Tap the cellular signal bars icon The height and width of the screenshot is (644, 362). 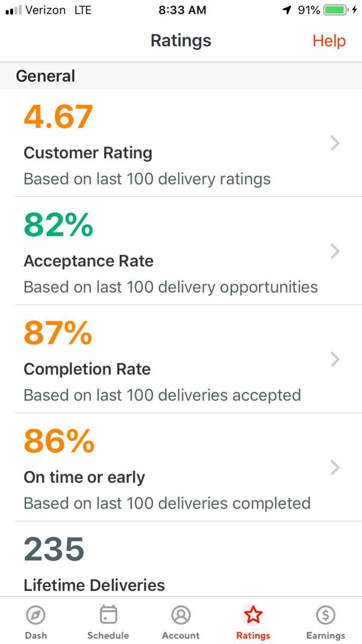click(x=15, y=10)
